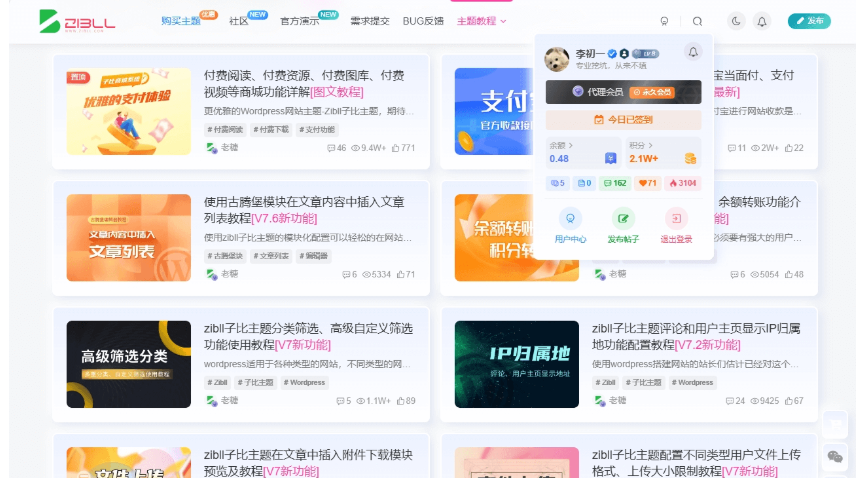
Task: Click the 支付 blue thumbnail
Action: point(494,111)
